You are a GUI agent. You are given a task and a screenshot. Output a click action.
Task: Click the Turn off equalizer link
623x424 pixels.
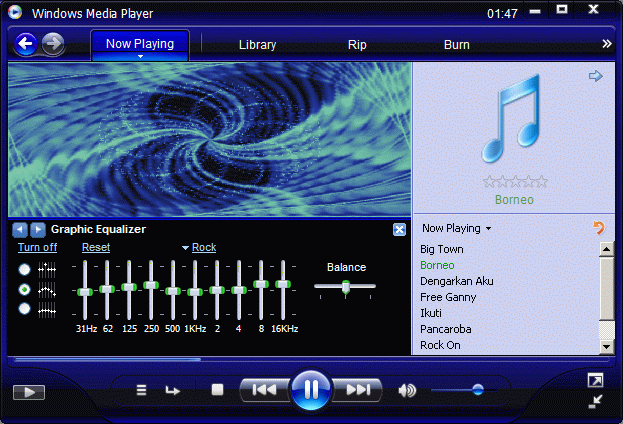point(37,248)
